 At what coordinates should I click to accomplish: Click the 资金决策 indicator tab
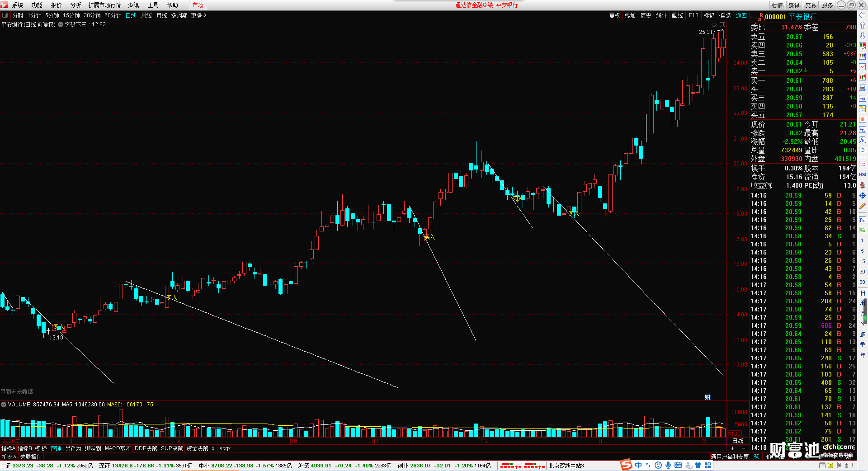pos(197,448)
